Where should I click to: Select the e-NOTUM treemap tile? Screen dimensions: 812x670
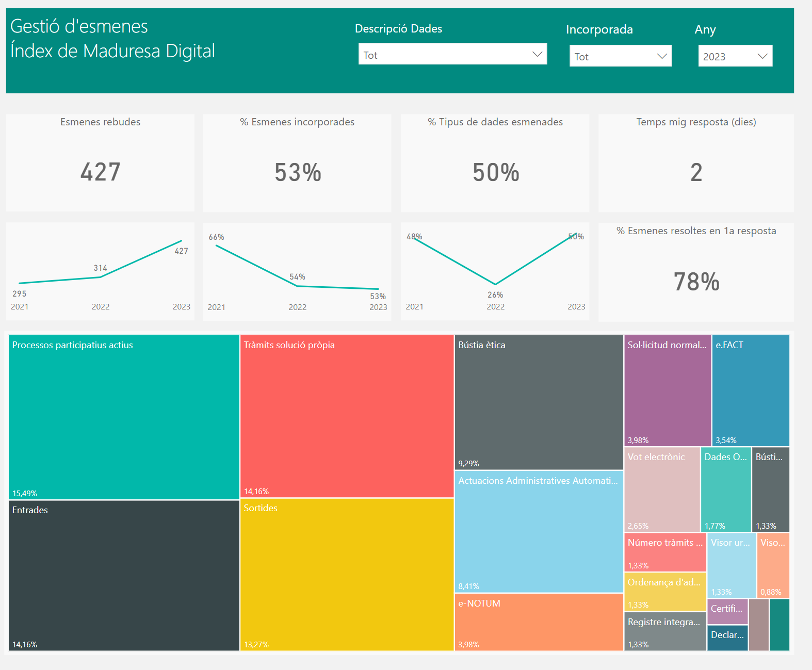coord(539,622)
